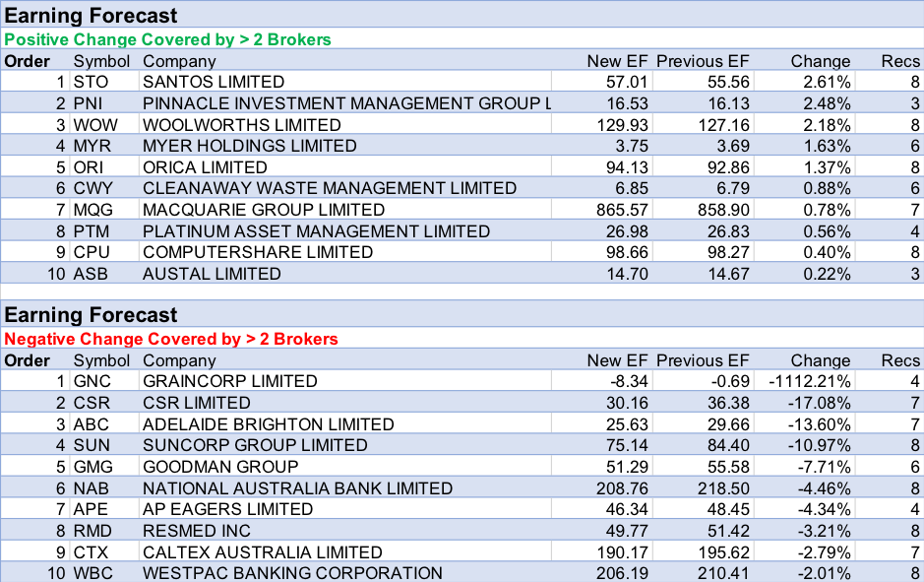Click the AUSTAL LIMITED company cell

click(212, 274)
